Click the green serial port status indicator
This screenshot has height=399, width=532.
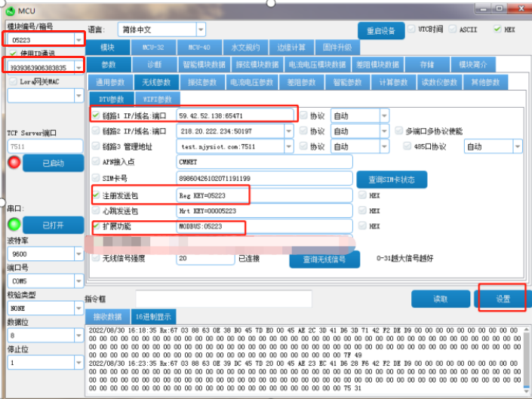tap(14, 224)
